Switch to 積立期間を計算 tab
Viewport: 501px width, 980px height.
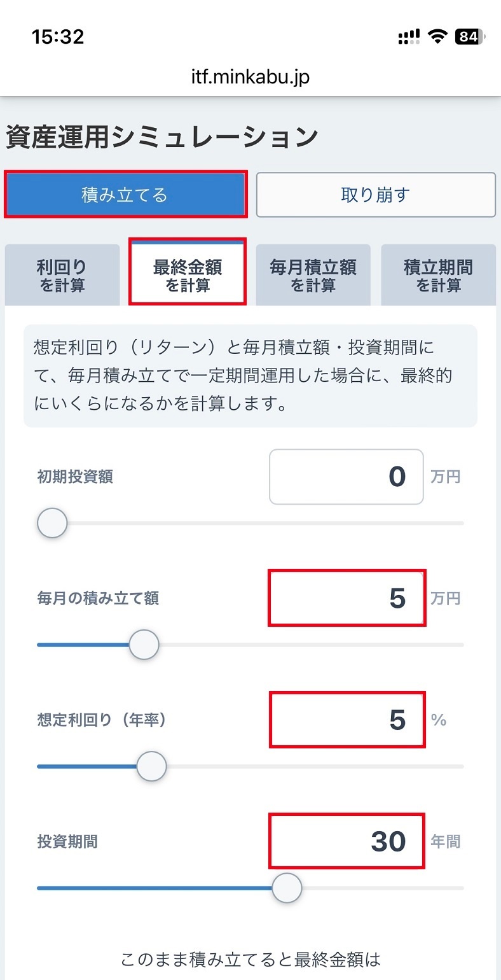click(438, 276)
